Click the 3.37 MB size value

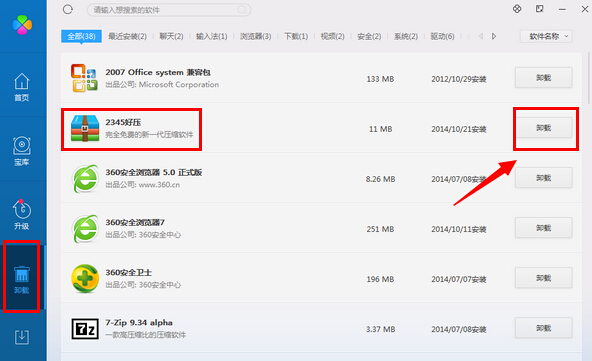pyautogui.click(x=380, y=329)
